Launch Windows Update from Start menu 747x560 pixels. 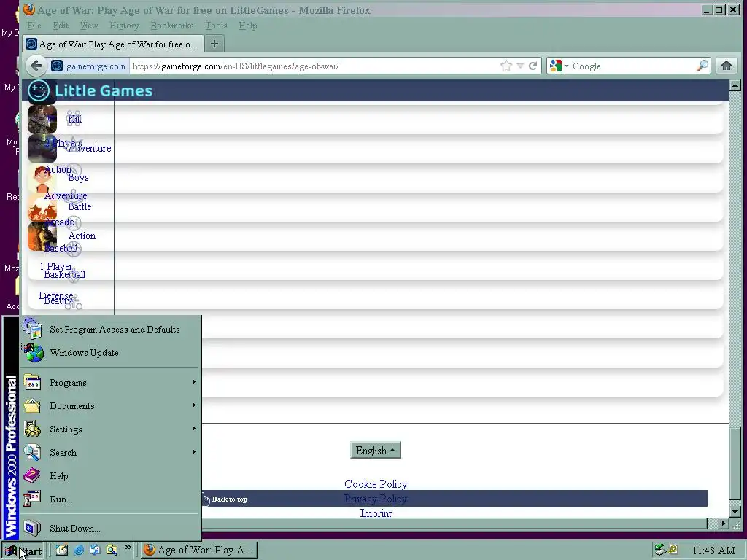click(x=111, y=352)
